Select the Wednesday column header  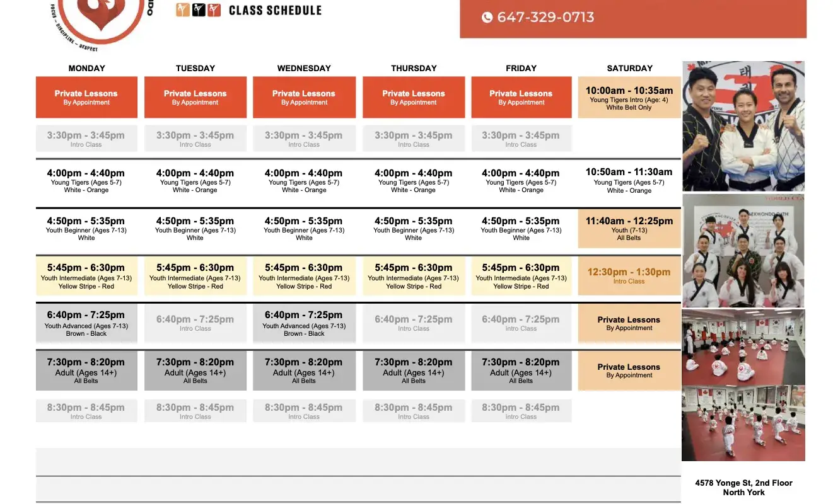point(304,68)
